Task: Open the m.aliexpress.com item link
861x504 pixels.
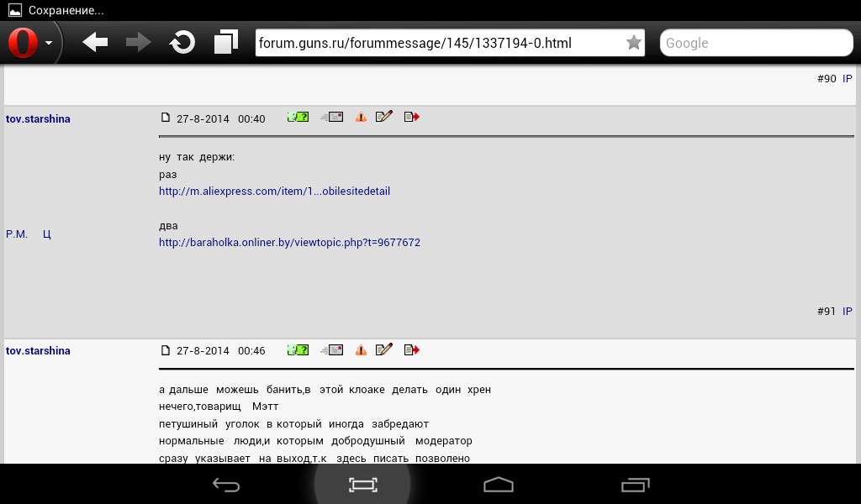Action: tap(274, 192)
